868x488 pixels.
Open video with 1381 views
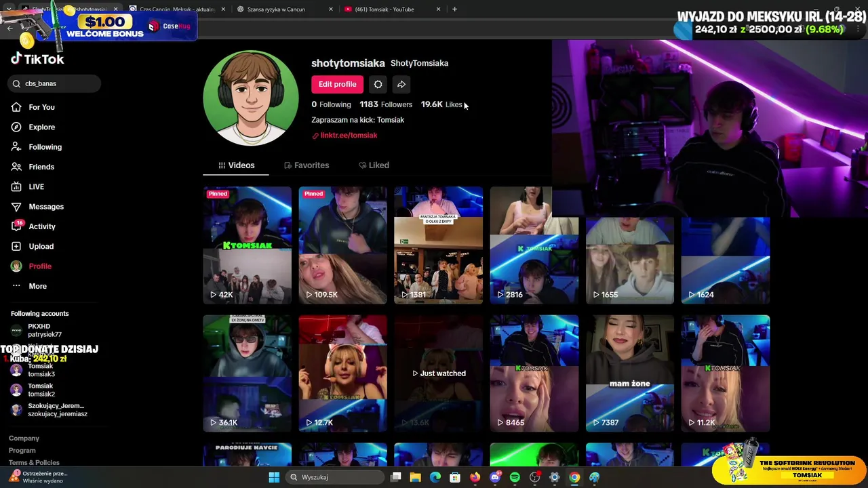point(439,245)
